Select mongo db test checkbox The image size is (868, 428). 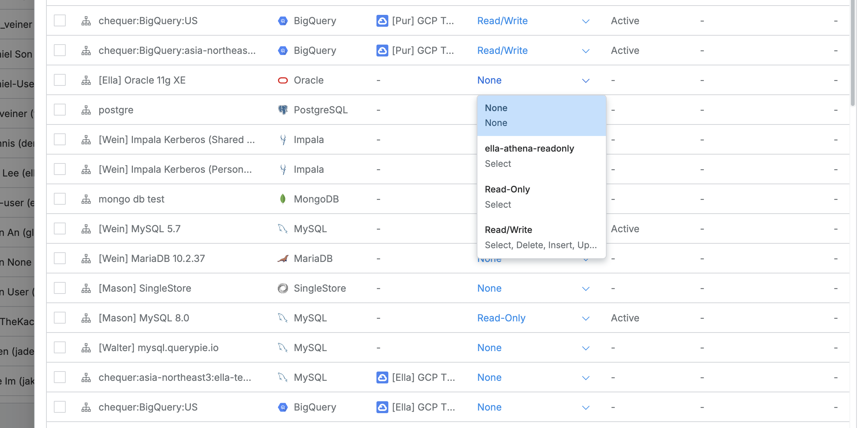60,199
